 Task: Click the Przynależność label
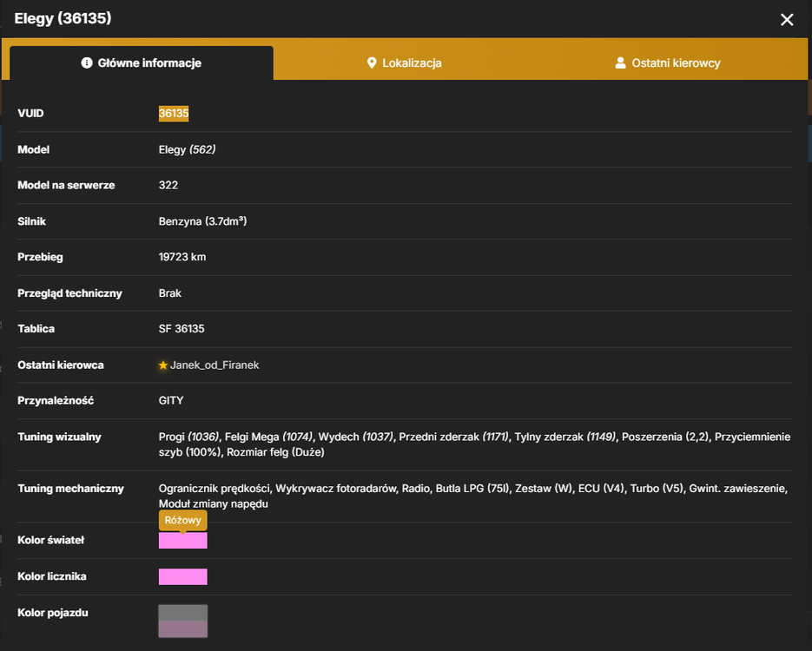coord(56,401)
